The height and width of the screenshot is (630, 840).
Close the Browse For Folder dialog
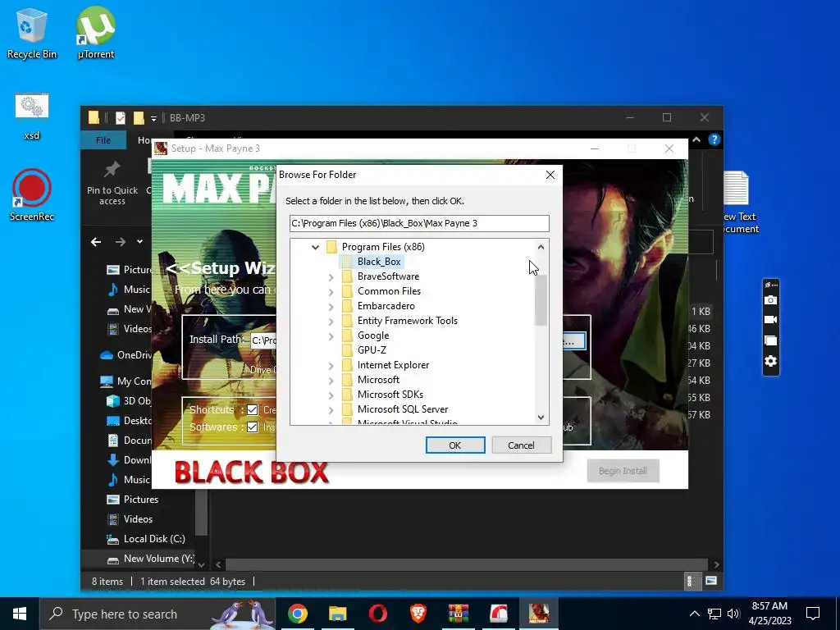(x=550, y=175)
